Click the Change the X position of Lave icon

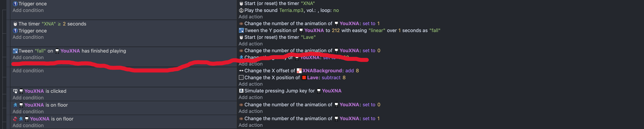[241, 78]
